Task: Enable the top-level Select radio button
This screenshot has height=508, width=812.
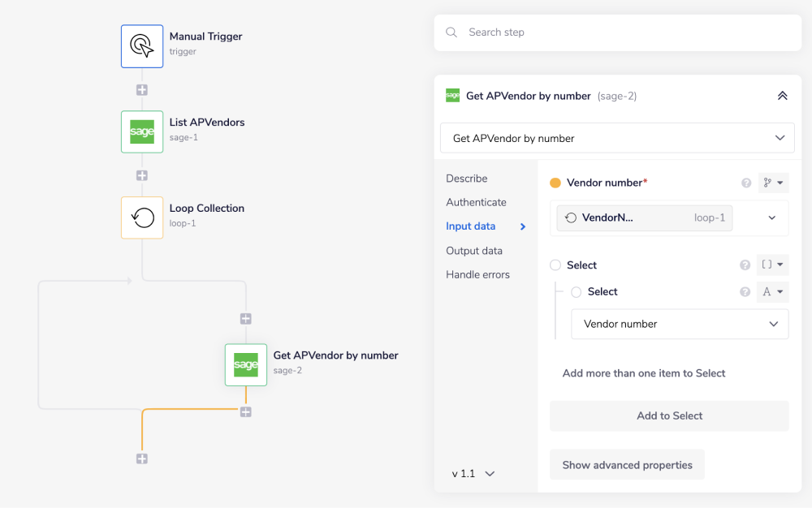Action: pos(555,265)
